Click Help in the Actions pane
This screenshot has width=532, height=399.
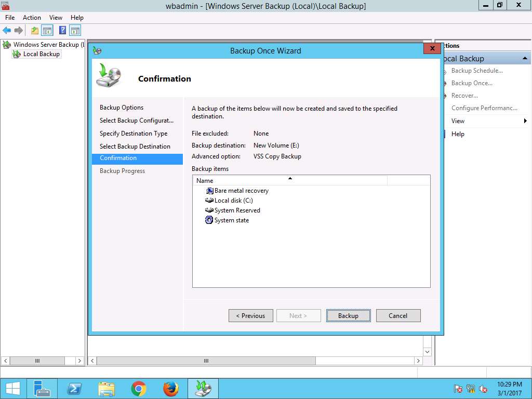click(x=458, y=134)
